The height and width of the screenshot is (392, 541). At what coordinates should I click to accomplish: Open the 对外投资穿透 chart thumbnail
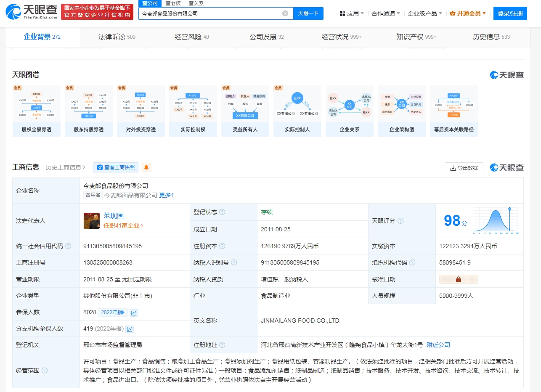click(141, 111)
